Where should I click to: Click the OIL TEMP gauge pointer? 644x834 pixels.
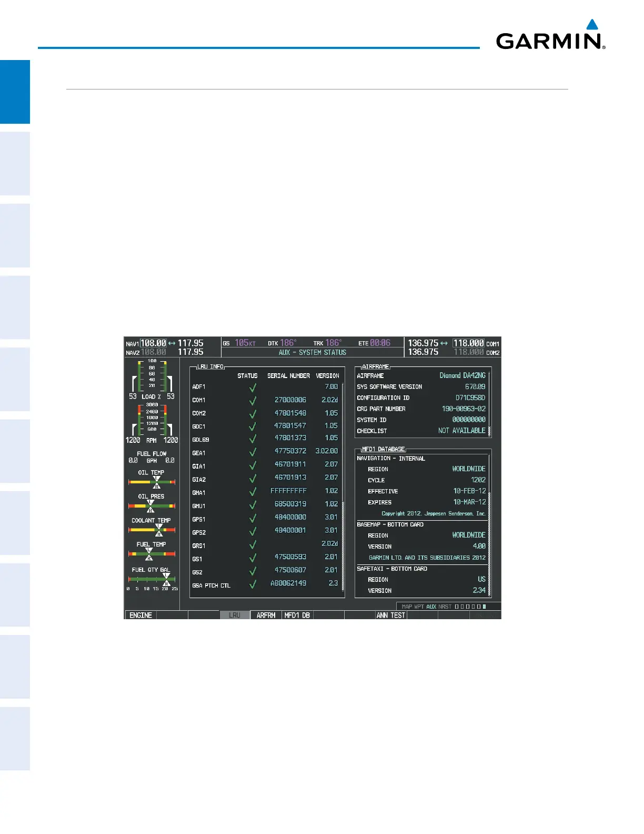pyautogui.click(x=157, y=482)
